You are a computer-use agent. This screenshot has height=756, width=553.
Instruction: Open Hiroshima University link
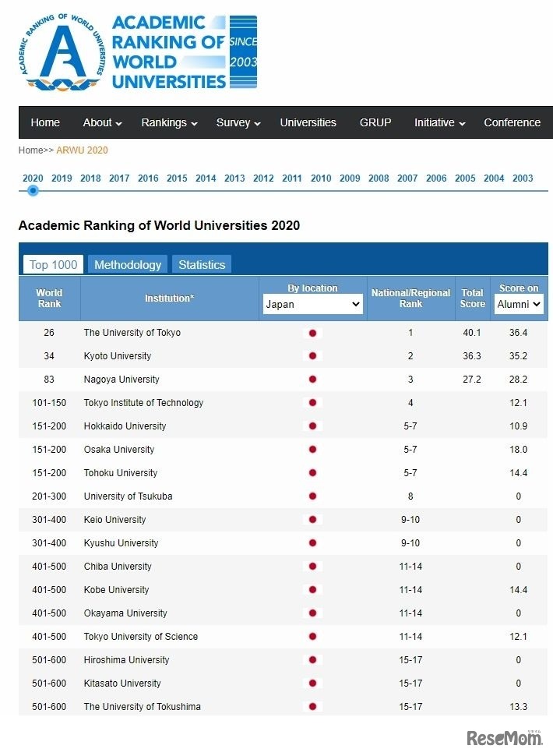pos(126,660)
